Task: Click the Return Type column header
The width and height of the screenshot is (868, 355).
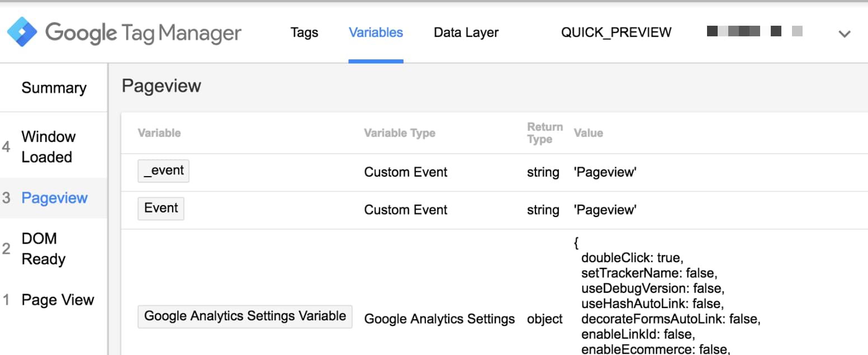Action: pyautogui.click(x=544, y=133)
